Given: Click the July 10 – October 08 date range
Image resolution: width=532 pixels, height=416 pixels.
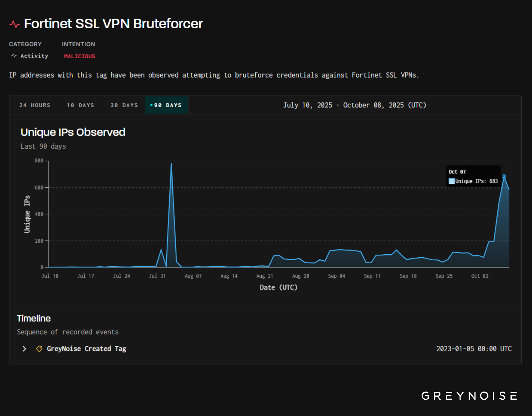Looking at the screenshot, I should [354, 105].
